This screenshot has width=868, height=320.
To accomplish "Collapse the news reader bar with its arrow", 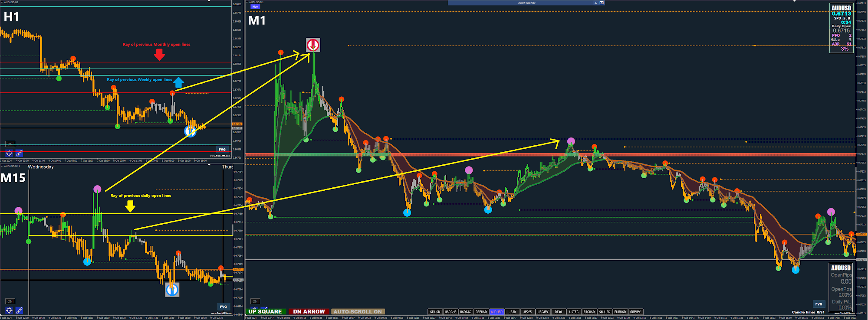I will click(595, 3).
